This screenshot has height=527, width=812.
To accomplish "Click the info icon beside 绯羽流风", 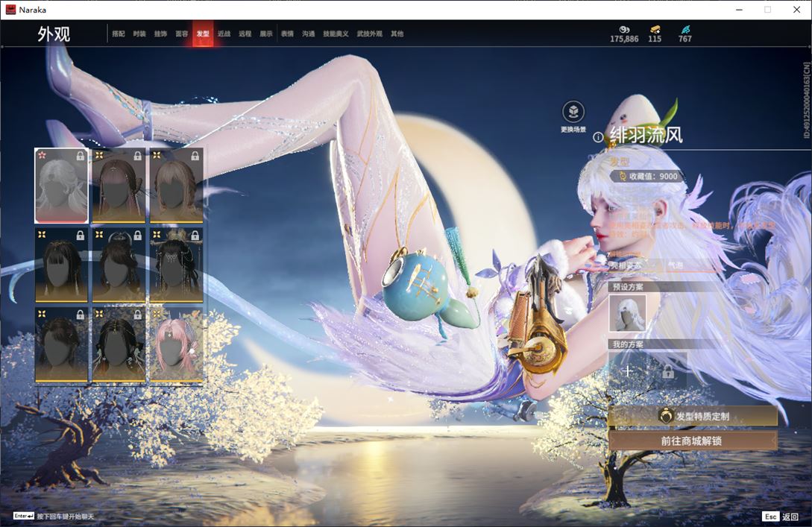I will [x=597, y=137].
